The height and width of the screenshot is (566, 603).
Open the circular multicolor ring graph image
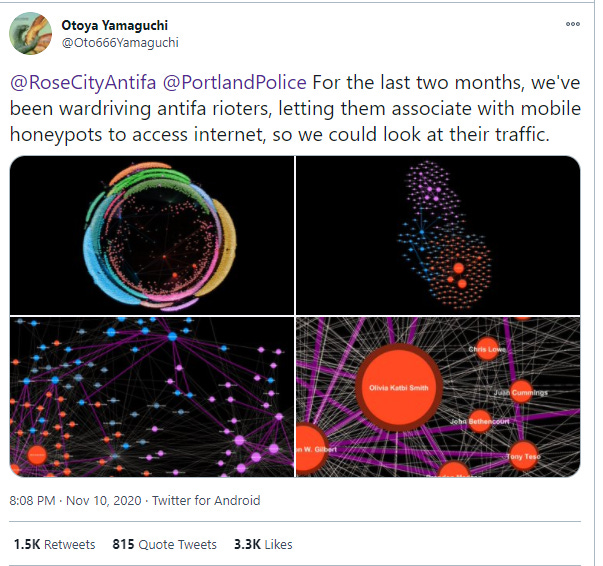pyautogui.click(x=151, y=234)
